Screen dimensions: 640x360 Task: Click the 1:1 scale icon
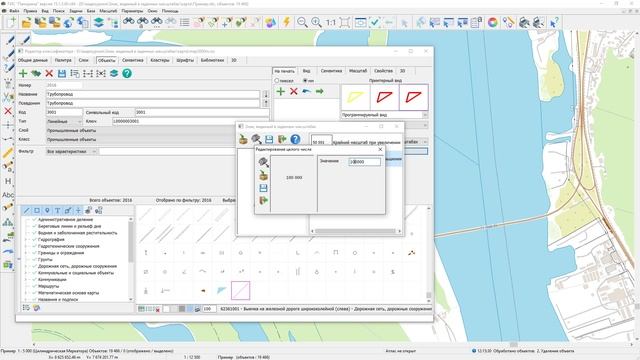[x=331, y=22]
